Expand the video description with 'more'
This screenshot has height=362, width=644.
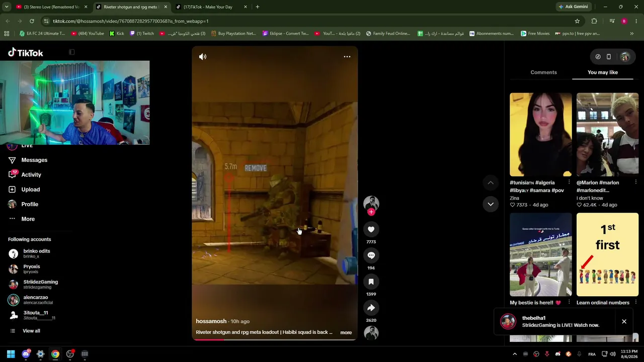coord(346,332)
